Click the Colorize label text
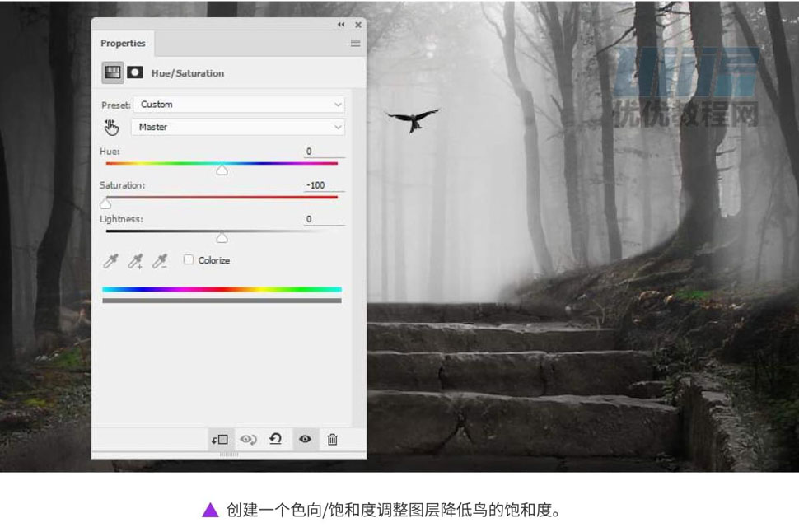This screenshot has width=799, height=532. [214, 260]
